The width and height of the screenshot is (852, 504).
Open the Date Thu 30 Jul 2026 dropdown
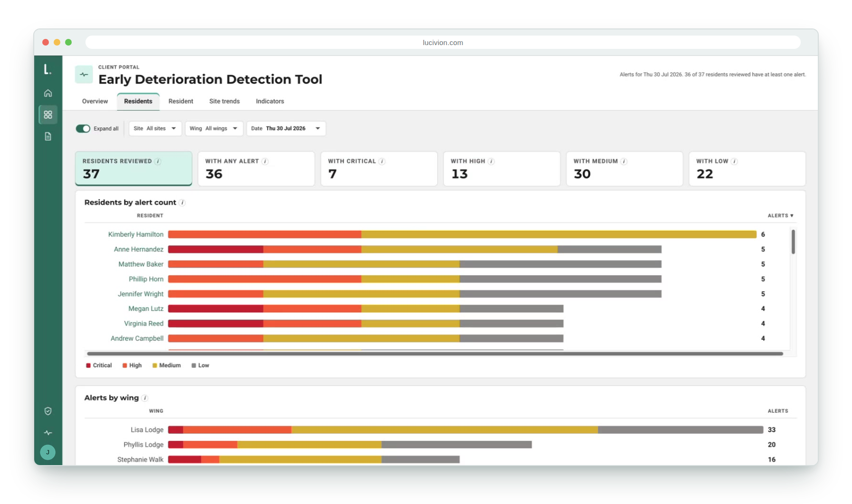[x=286, y=129]
